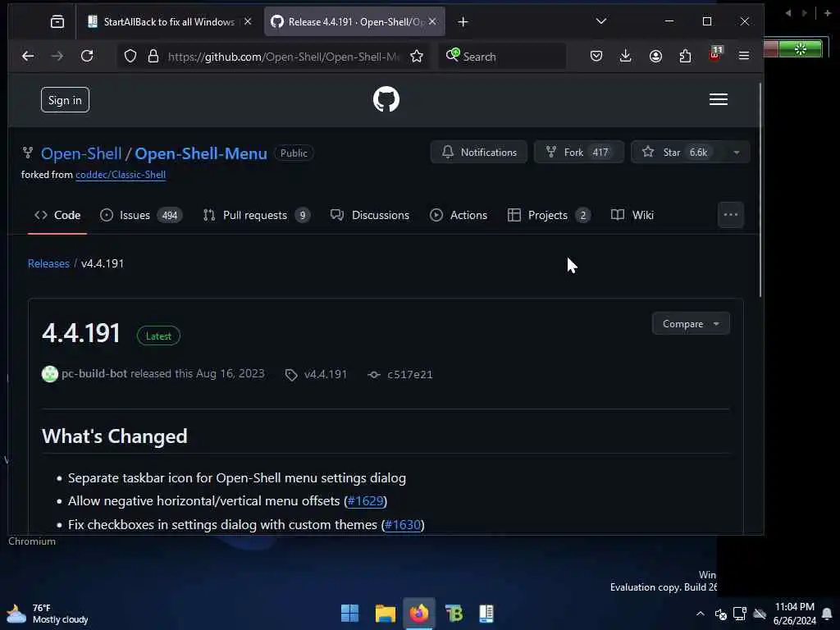Click Firefox icon in taskbar

419,614
